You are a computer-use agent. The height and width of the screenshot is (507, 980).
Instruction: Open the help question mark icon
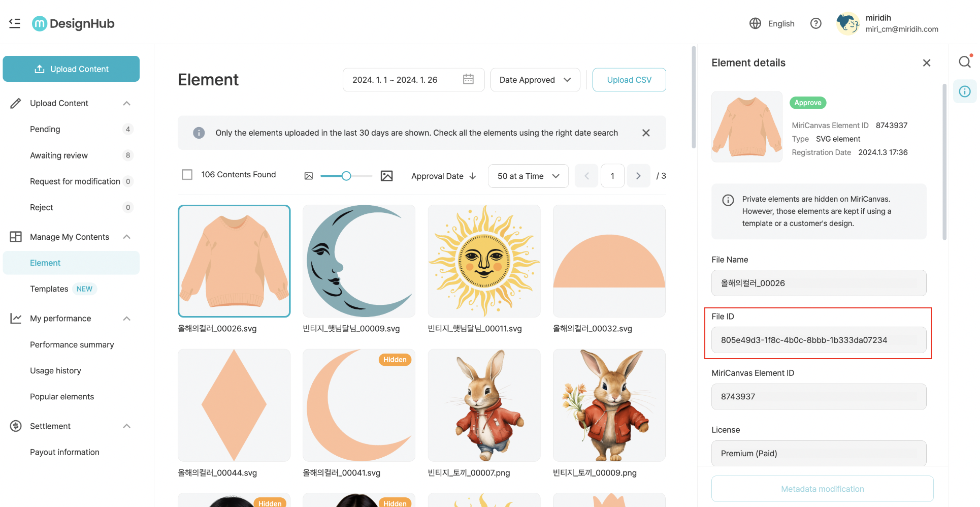coord(815,23)
